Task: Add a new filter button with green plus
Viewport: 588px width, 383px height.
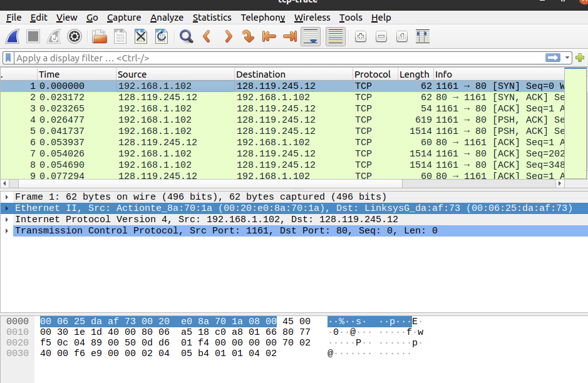Action: click(x=580, y=58)
